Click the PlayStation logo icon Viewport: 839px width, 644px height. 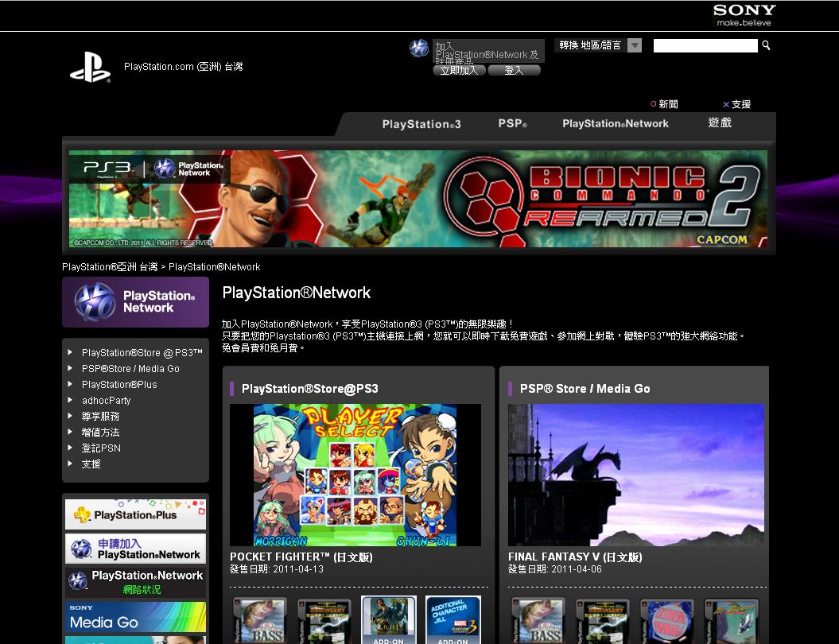click(x=90, y=68)
